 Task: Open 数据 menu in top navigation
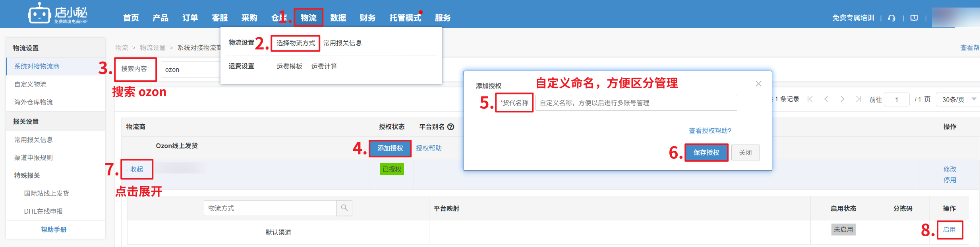338,18
